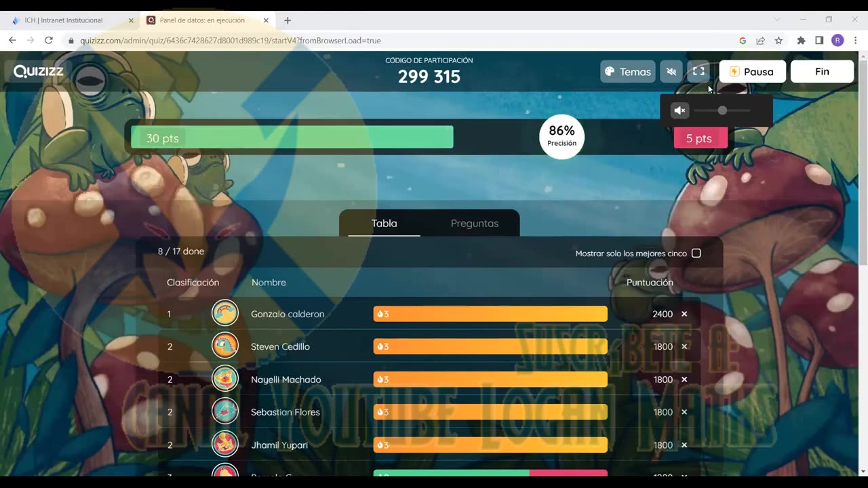Click Gonzalo calderon's progress bar
Screen dimensions: 868x488
tap(490, 314)
